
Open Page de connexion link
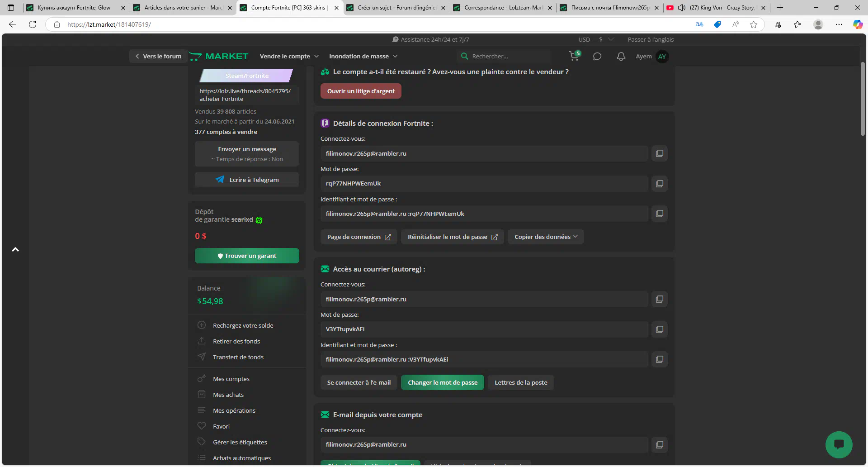point(359,237)
